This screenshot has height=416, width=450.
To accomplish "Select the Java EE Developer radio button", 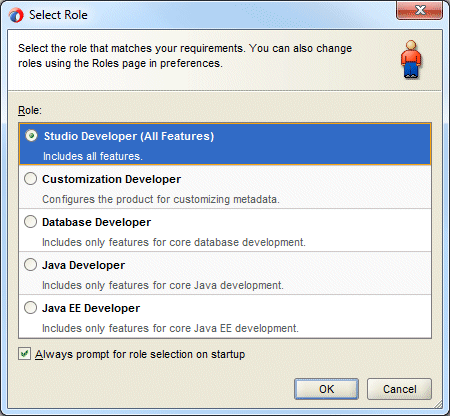I will point(30,308).
